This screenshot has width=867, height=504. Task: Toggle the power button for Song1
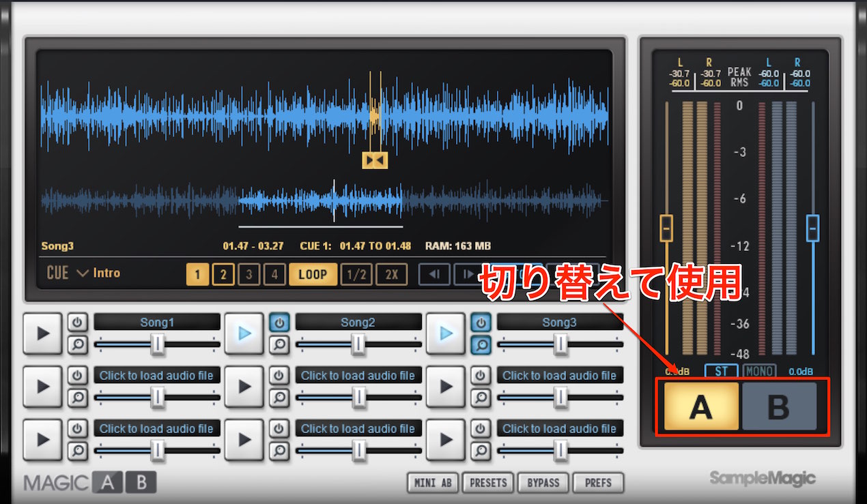[x=77, y=323]
